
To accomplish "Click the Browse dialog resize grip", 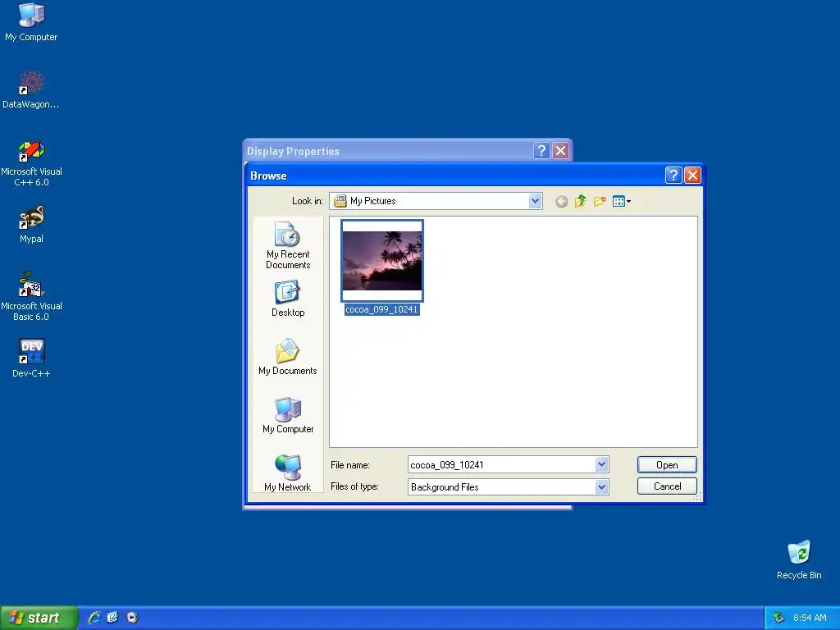I will coord(697,498).
